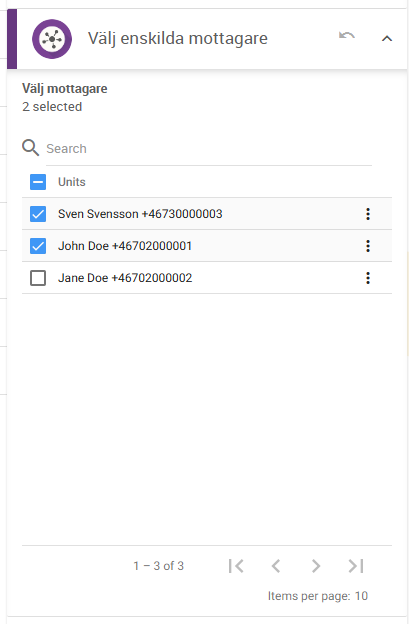The image size is (409, 624).
Task: Click the Search input field
Action: click(209, 149)
